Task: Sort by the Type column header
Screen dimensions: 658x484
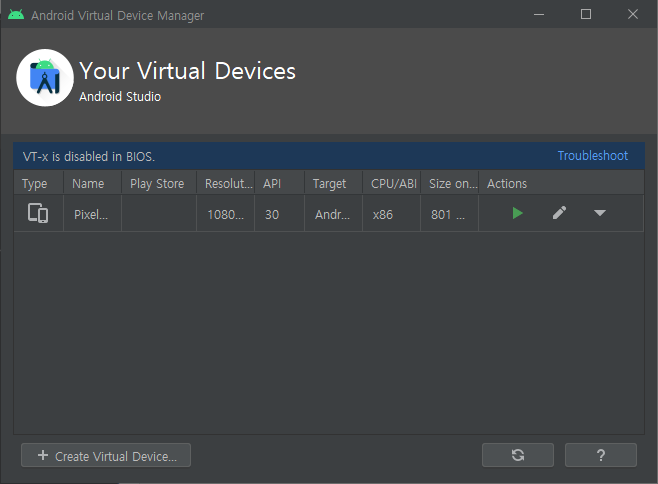Action: [39, 183]
